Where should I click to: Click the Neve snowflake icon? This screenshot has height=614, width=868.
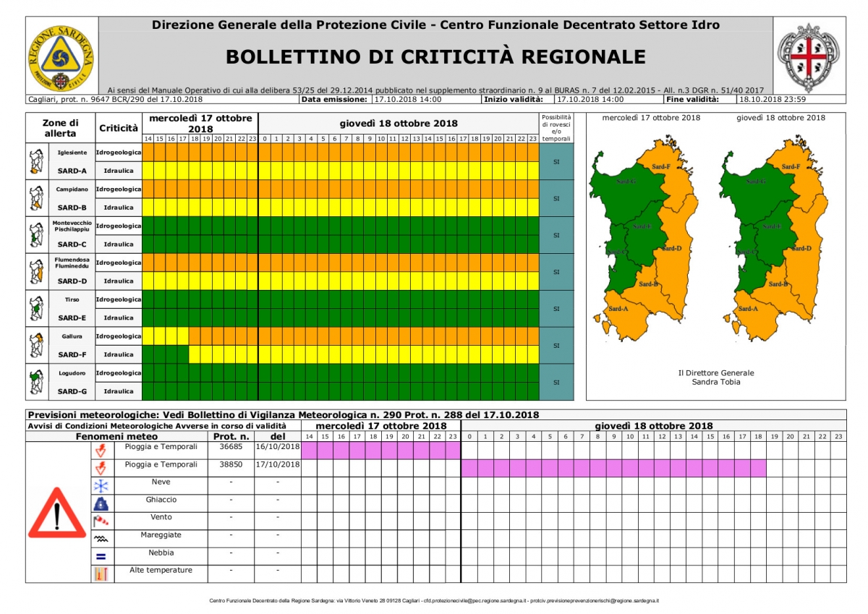pyautogui.click(x=101, y=485)
